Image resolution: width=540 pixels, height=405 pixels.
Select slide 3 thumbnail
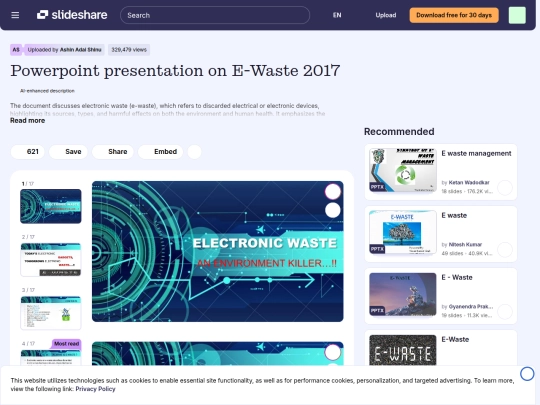[x=51, y=313]
